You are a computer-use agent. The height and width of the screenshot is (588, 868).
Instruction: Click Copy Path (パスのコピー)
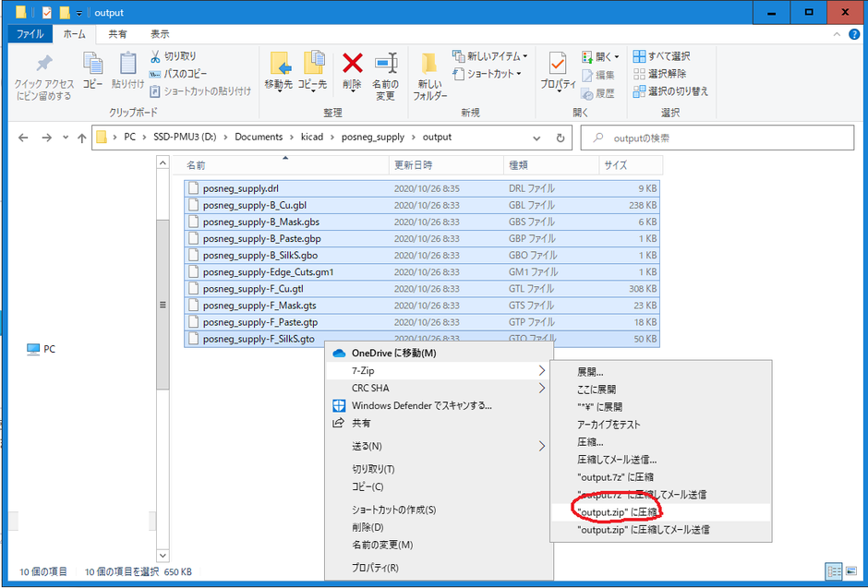click(178, 74)
